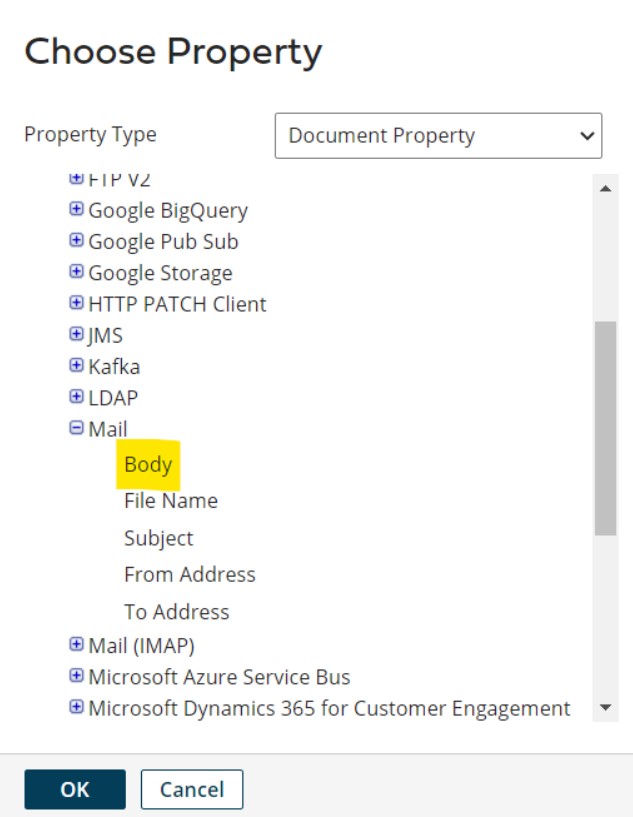Expand the HTTP PATCH Client node
Viewport: 633px width, 817px height.
(x=76, y=303)
